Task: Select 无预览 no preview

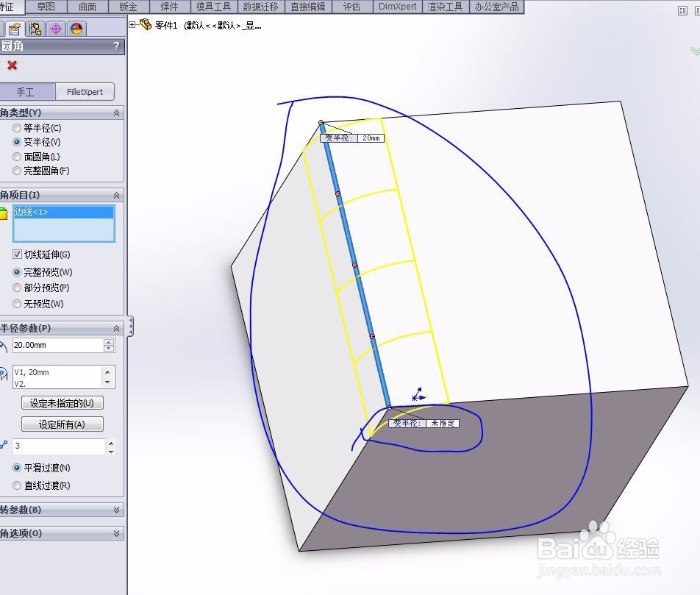Action: [x=17, y=304]
